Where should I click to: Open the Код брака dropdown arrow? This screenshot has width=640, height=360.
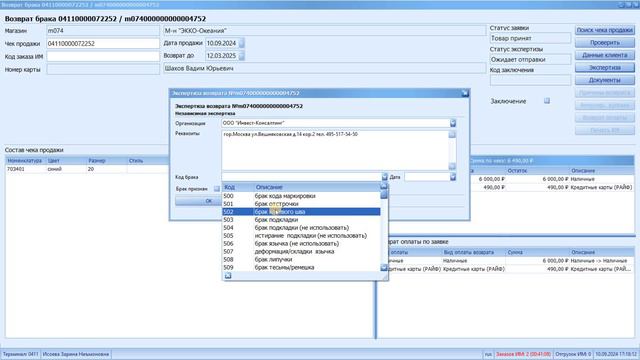[x=384, y=177]
